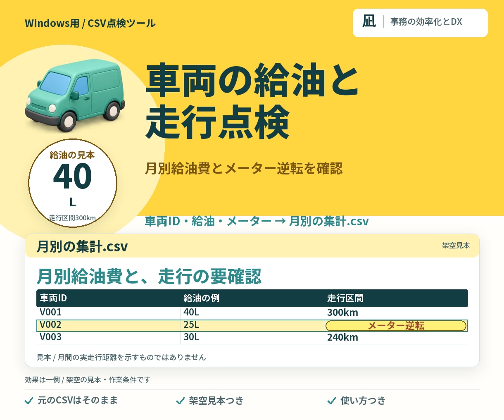The image size is (504, 420).
Task: Select the メーター逆転 warning badge
Action: [x=396, y=326]
